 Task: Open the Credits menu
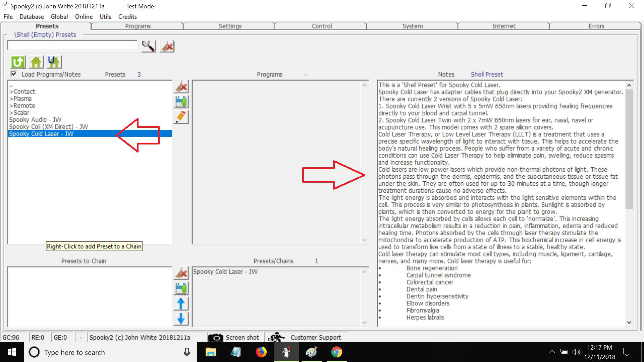click(x=127, y=16)
